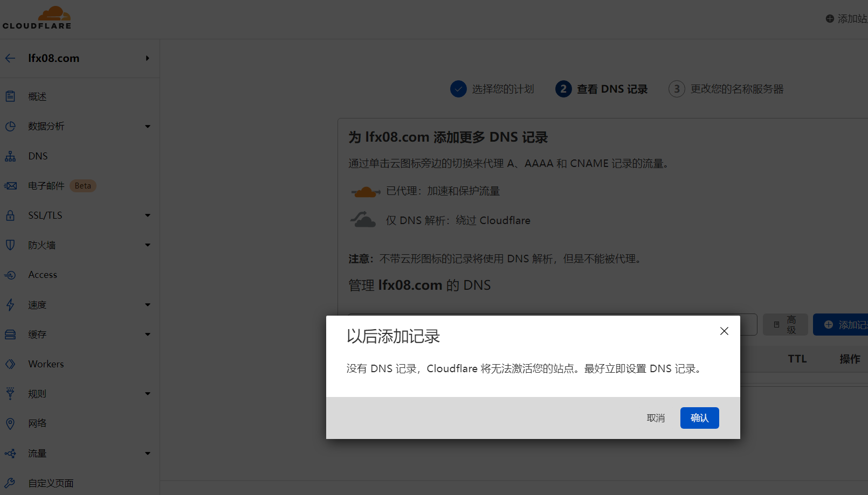
Task: Click 取消 in the dialog
Action: coord(656,418)
